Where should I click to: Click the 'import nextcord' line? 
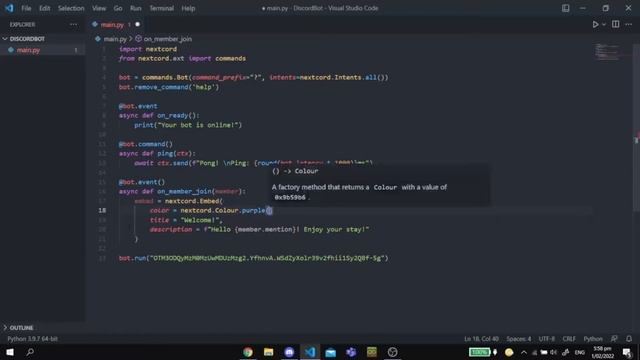(x=148, y=49)
